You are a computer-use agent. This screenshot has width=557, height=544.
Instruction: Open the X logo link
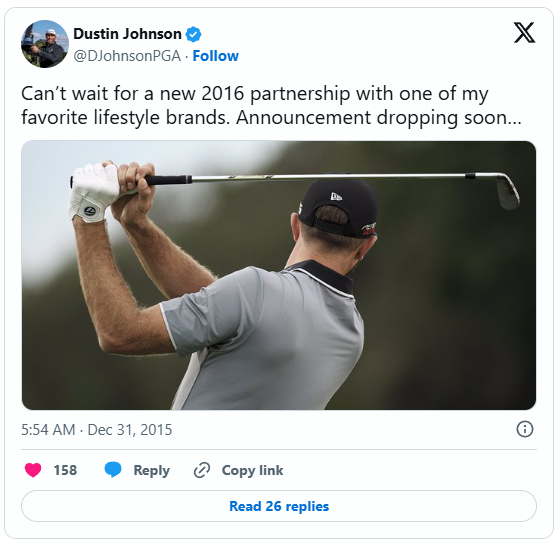click(x=524, y=32)
